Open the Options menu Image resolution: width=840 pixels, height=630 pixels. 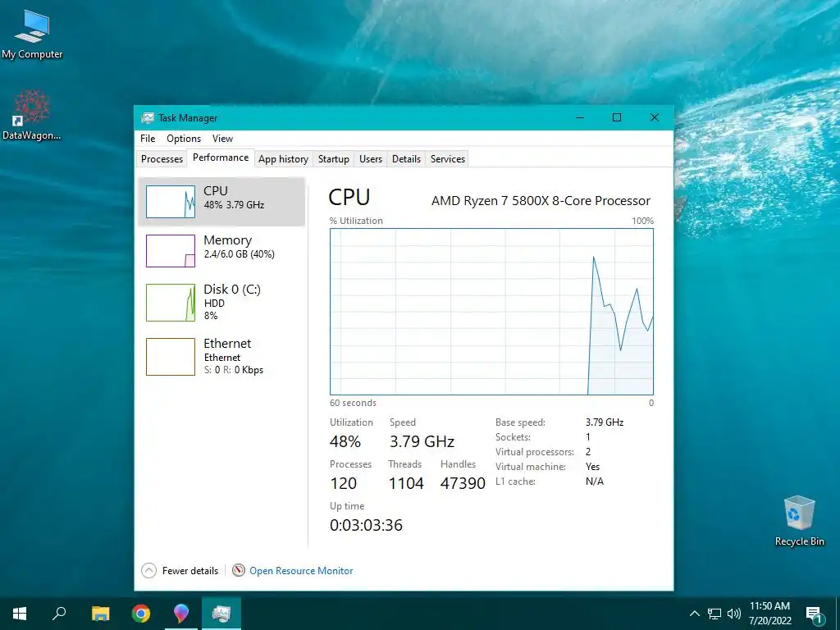[x=184, y=138]
